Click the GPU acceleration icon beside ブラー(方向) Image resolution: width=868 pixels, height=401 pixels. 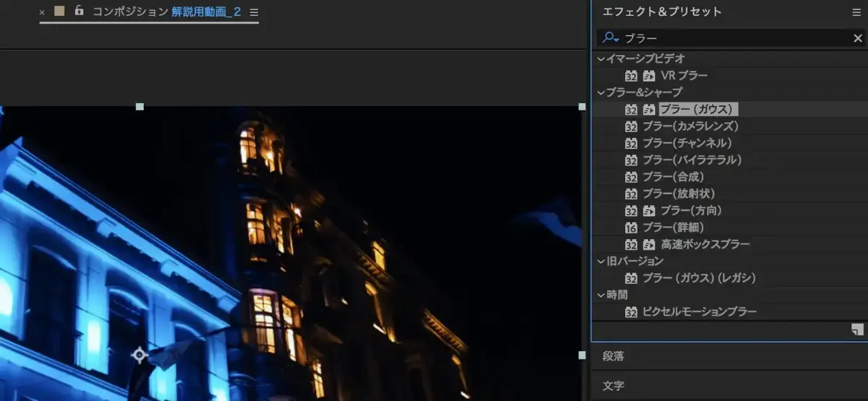pyautogui.click(x=649, y=210)
